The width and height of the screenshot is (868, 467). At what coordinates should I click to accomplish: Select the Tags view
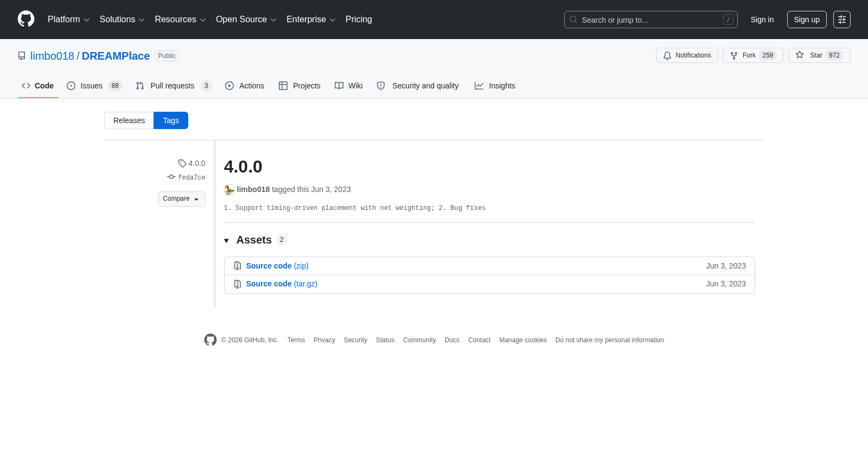171,120
